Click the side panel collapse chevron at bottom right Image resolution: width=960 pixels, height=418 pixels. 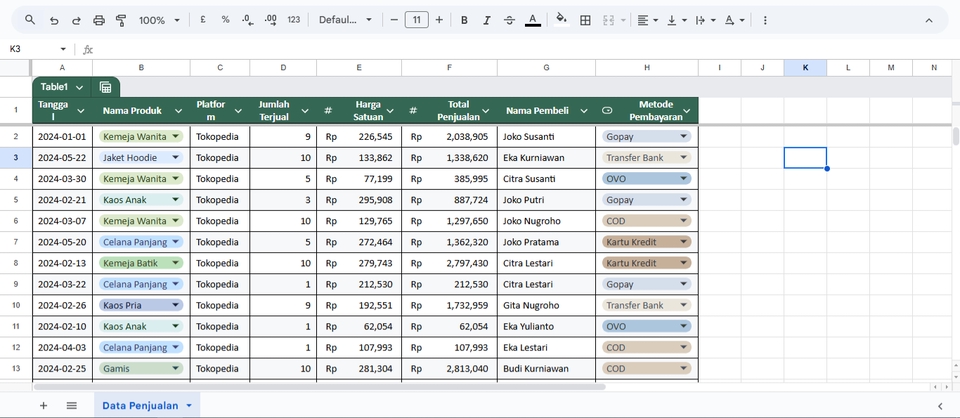point(940,406)
